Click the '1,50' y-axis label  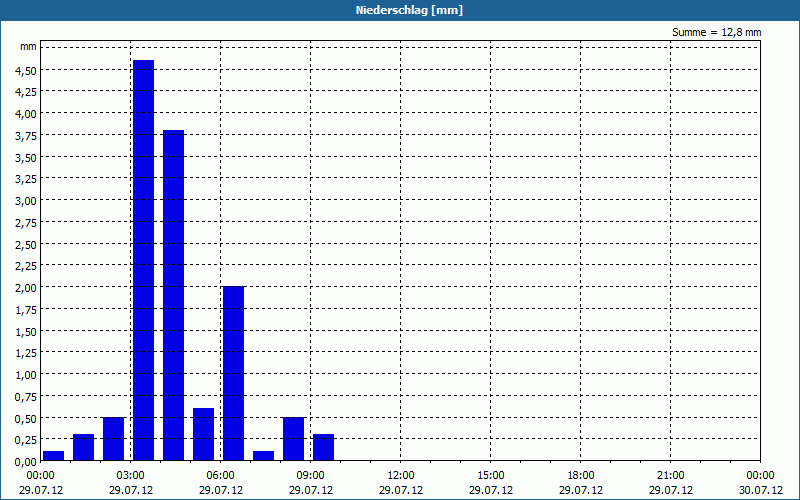pos(26,332)
